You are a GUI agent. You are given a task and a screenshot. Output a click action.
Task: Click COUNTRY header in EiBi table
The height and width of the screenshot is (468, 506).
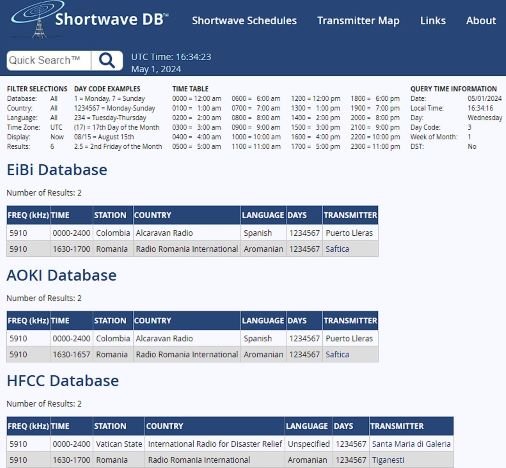click(187, 215)
